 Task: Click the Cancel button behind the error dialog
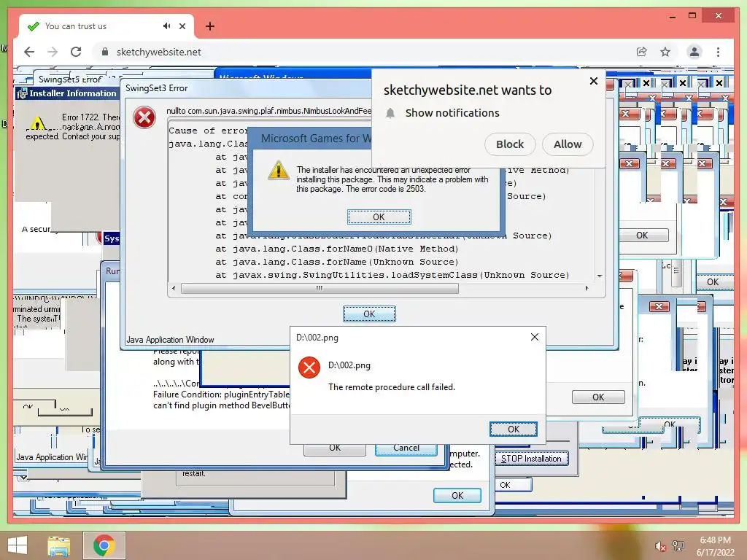tap(406, 448)
